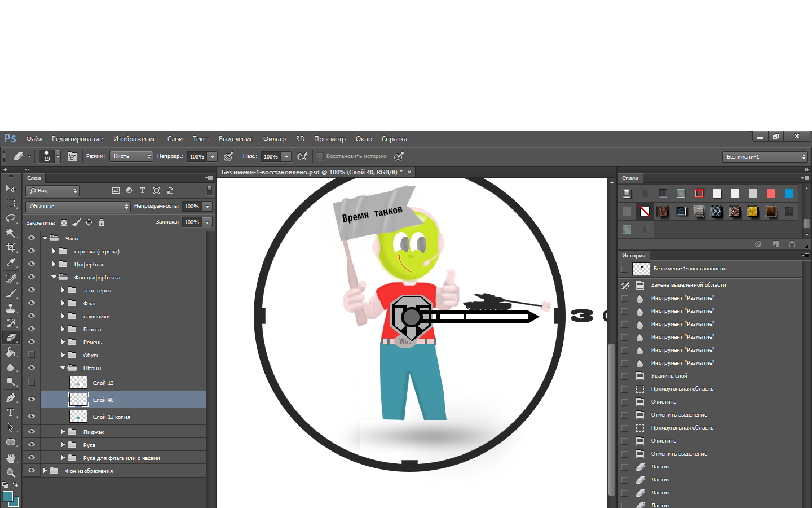
Task: Click the foreground color swatch
Action: click(x=8, y=496)
